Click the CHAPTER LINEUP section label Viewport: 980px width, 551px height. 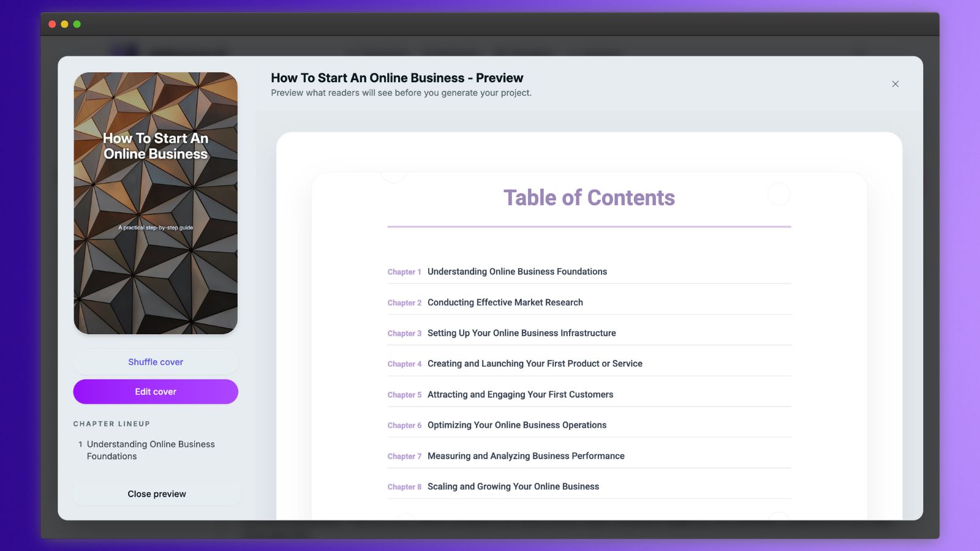point(111,424)
